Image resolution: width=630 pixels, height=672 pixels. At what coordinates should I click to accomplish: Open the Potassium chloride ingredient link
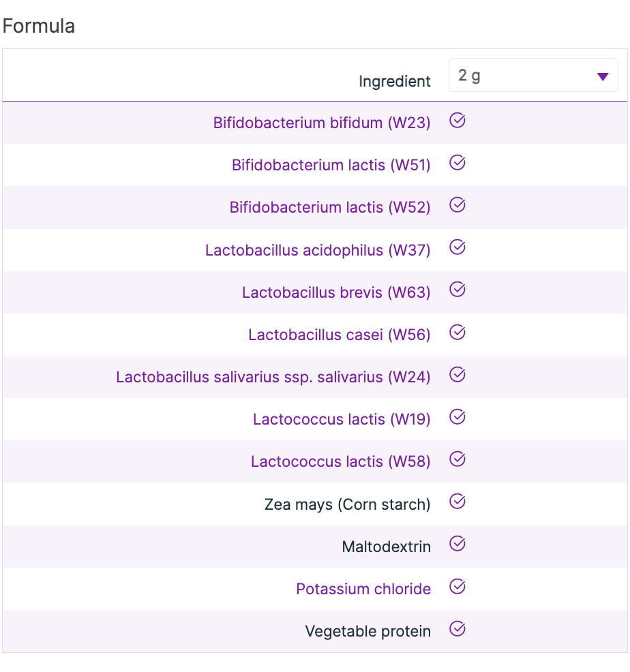click(363, 590)
